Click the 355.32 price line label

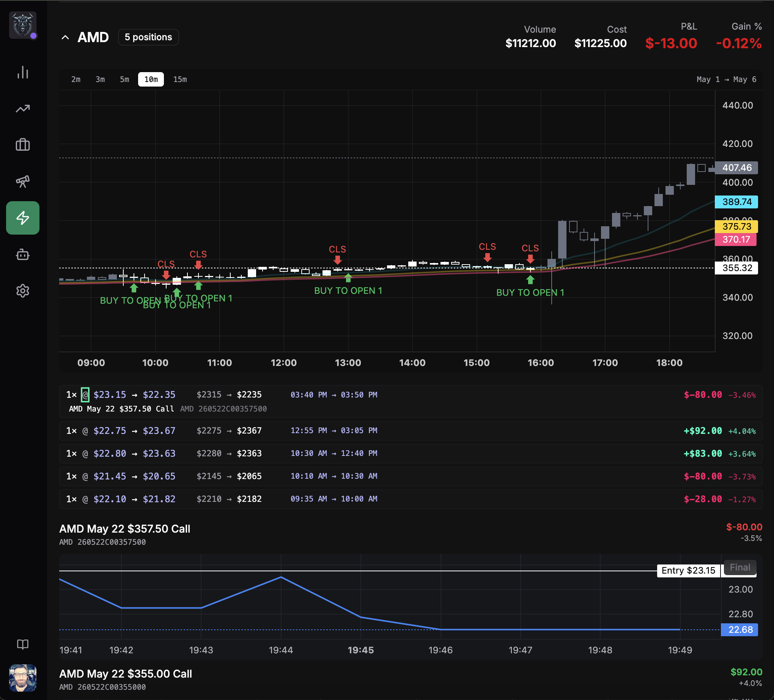736,268
